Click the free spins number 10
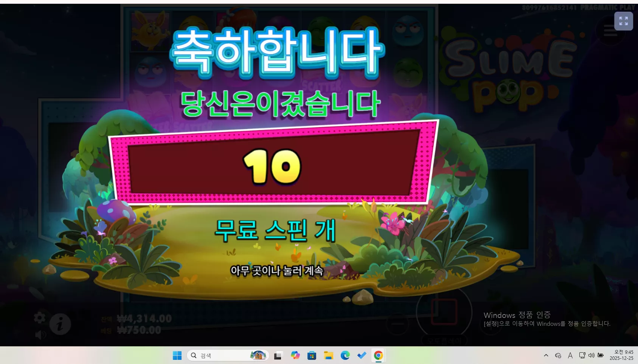 [x=272, y=166]
